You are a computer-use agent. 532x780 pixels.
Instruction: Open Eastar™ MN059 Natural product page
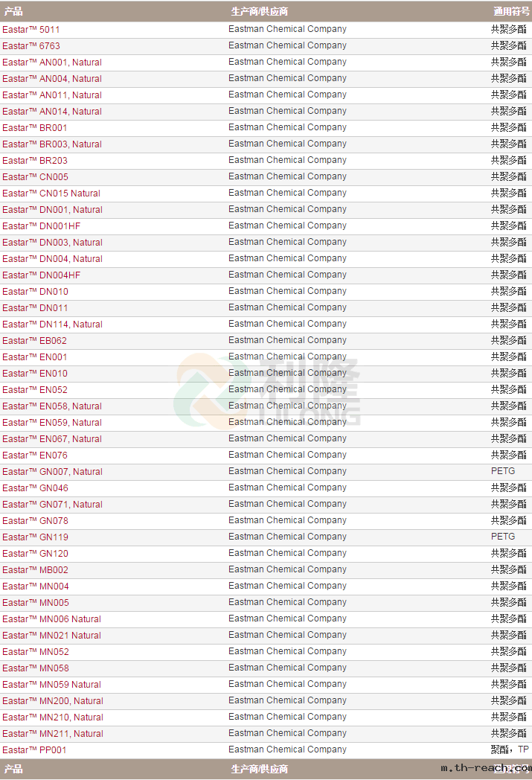[x=51, y=685]
